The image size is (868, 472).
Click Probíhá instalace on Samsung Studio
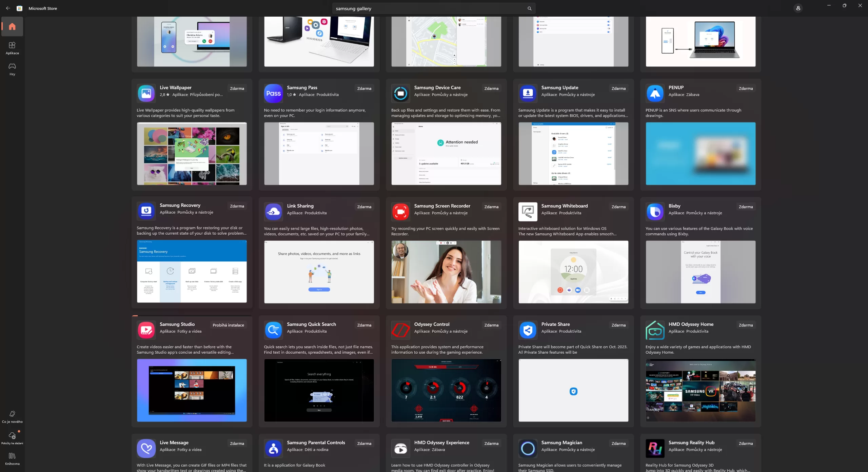(x=228, y=325)
